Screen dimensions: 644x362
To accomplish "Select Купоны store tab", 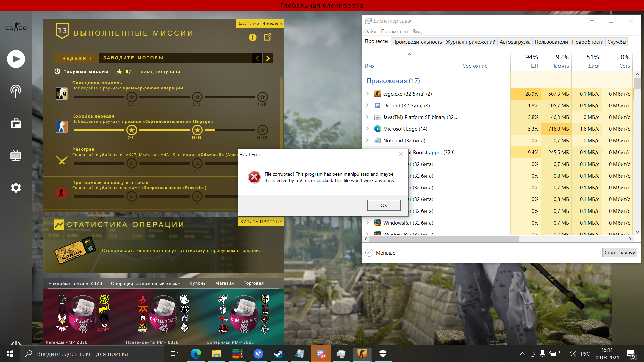I will click(198, 283).
